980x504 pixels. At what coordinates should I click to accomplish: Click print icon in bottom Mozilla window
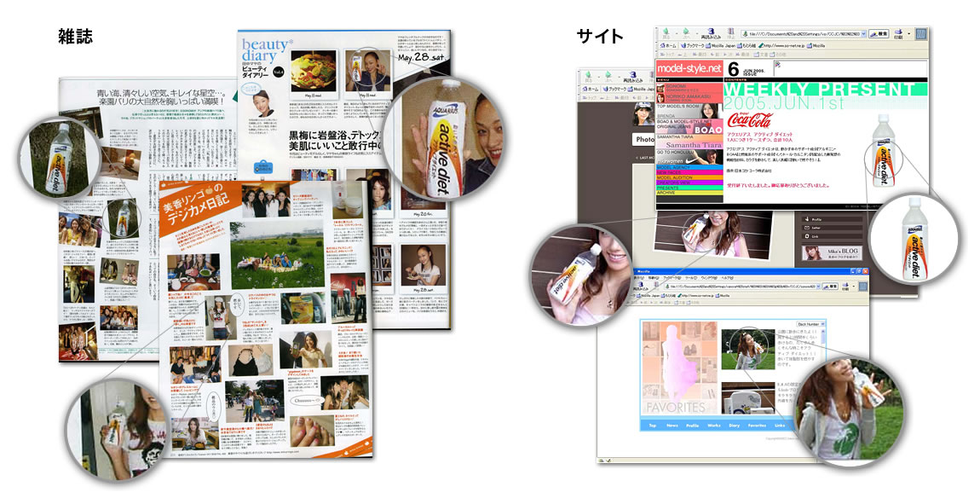click(x=845, y=286)
